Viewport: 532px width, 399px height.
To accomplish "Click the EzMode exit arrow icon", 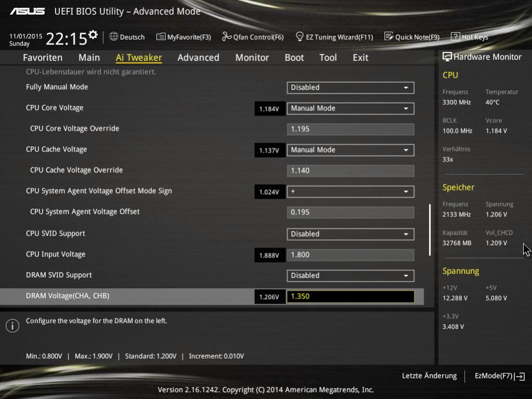I will click(x=520, y=376).
